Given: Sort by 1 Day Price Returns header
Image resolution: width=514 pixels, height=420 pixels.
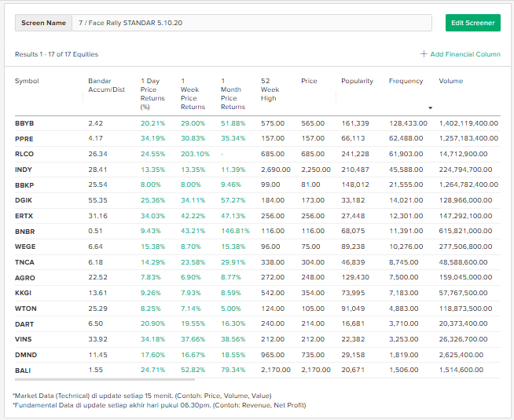Looking at the screenshot, I should 152,93.
